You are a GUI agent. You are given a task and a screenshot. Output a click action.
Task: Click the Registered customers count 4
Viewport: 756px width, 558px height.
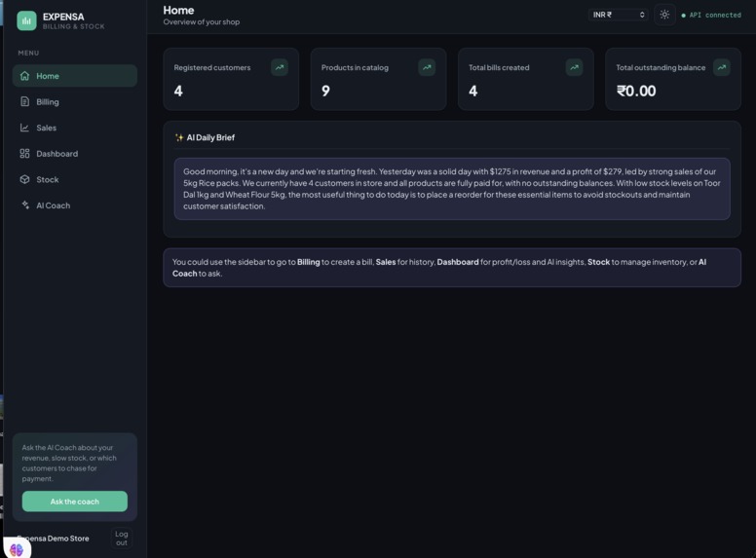(178, 92)
